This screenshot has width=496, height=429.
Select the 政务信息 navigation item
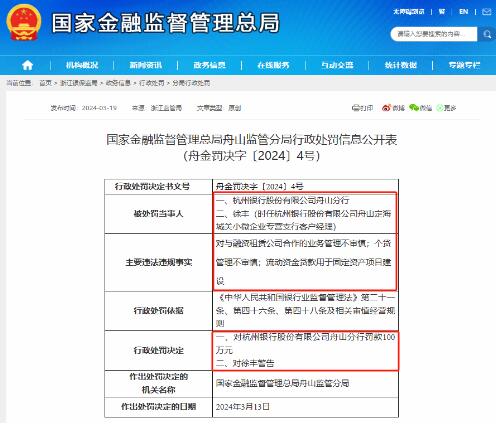(x=209, y=65)
